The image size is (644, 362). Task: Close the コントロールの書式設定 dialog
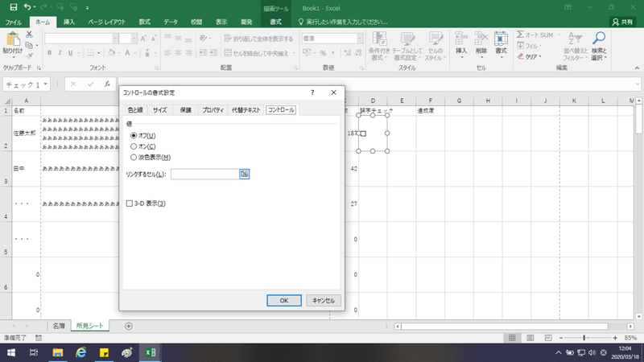click(333, 93)
